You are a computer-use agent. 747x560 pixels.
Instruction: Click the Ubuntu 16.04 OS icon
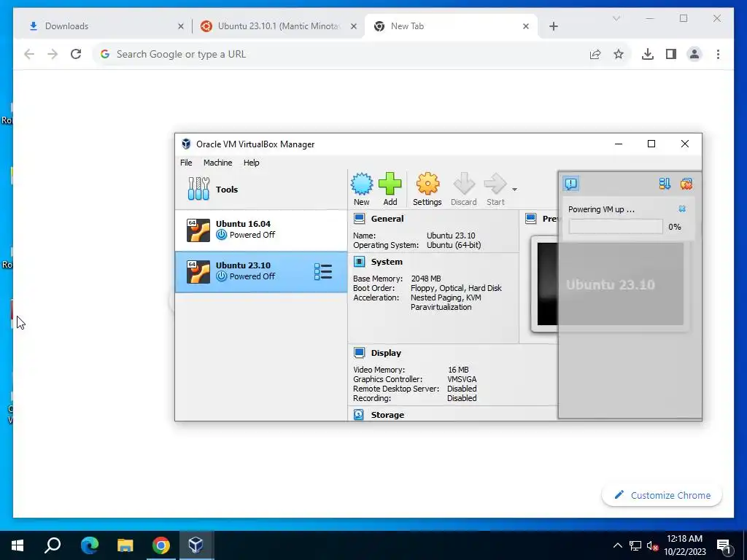[198, 230]
